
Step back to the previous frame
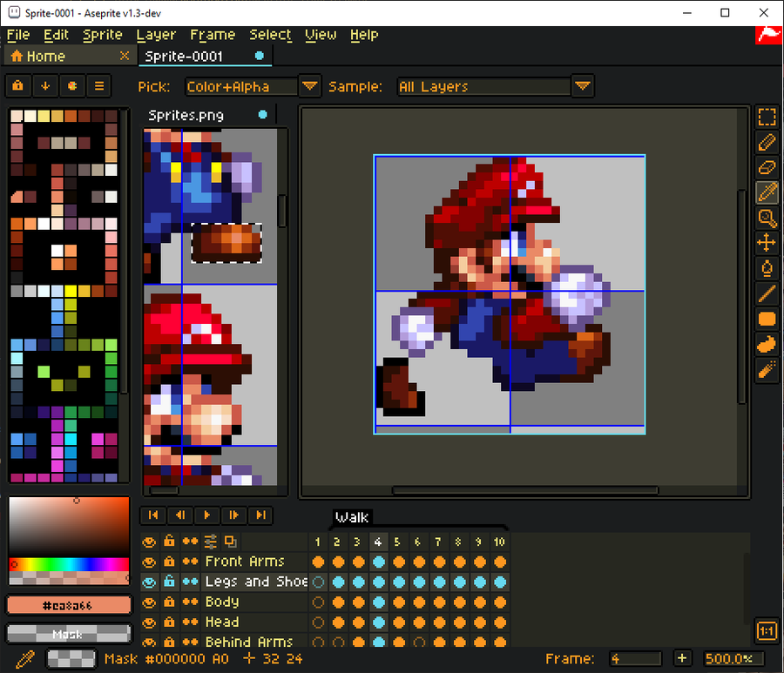tap(180, 515)
